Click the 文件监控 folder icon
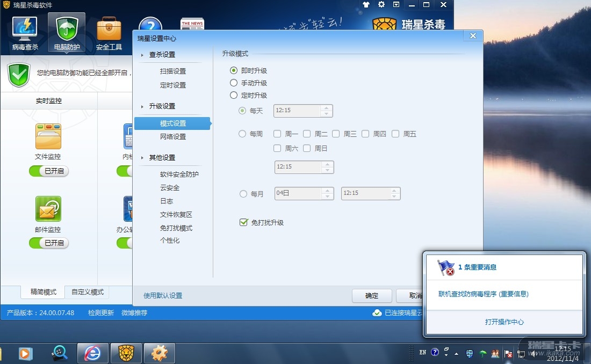591x364 pixels. (x=48, y=136)
